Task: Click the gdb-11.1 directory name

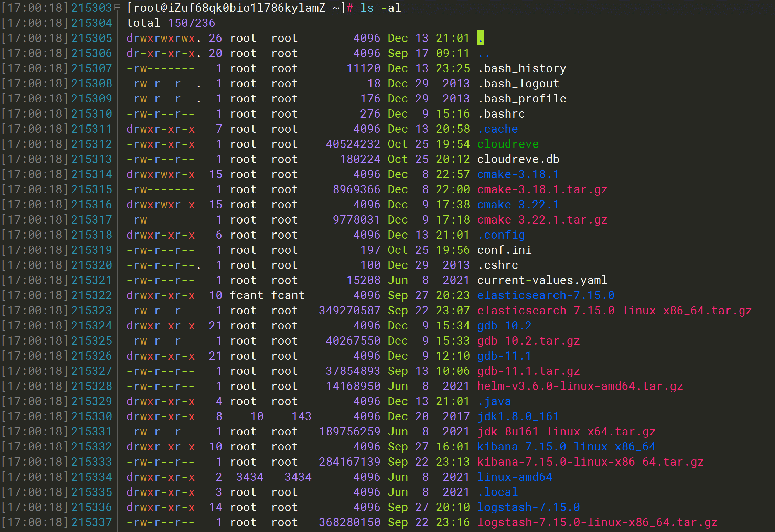Action: coord(504,356)
